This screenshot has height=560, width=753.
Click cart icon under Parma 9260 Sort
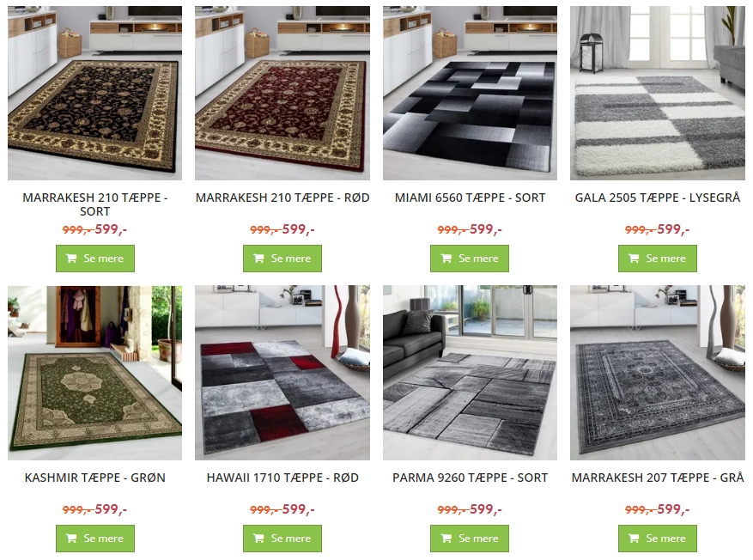point(446,539)
